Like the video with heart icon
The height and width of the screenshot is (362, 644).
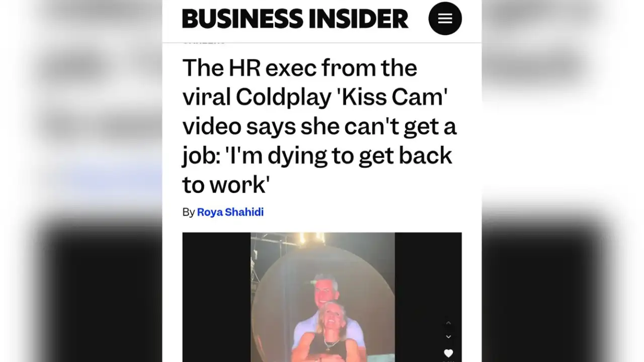click(448, 353)
